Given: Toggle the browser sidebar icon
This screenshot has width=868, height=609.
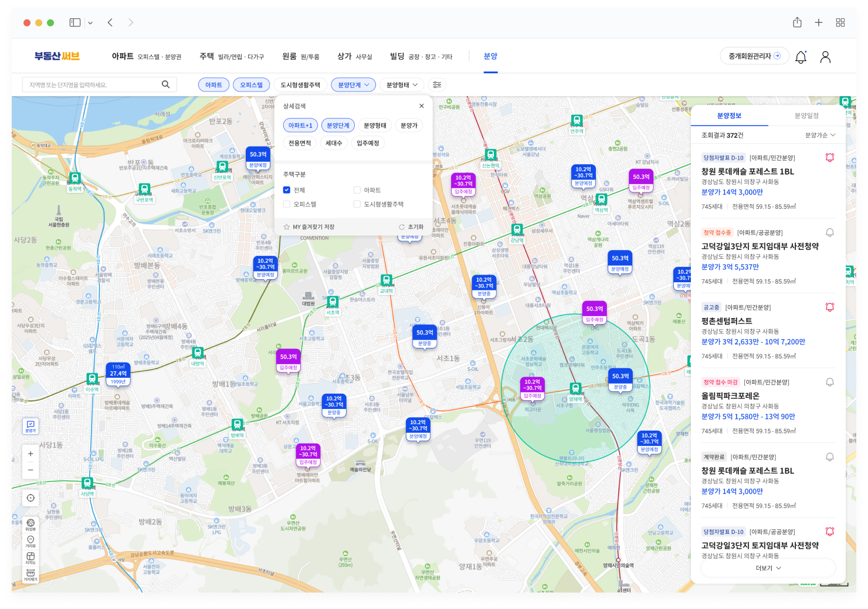Looking at the screenshot, I should [x=75, y=22].
